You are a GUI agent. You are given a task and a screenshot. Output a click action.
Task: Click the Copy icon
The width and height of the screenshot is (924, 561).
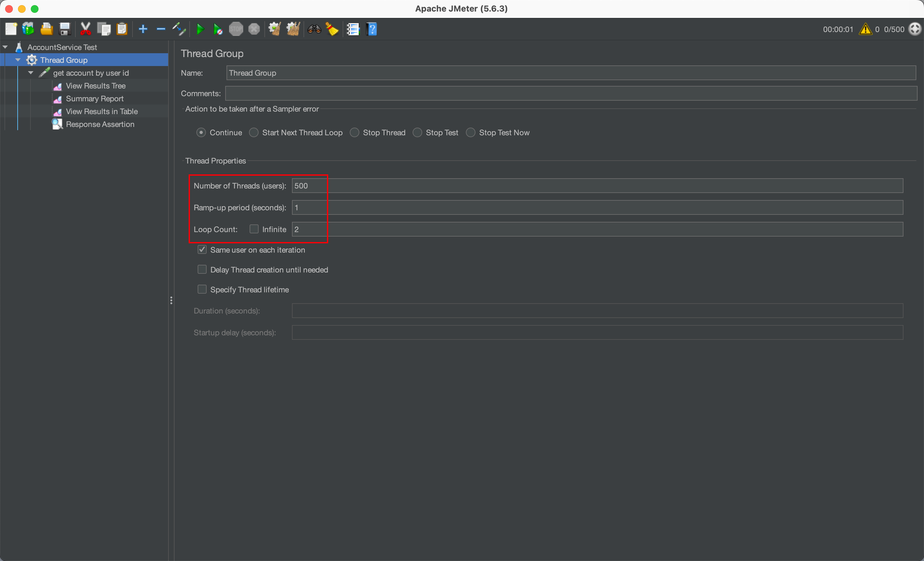click(x=104, y=29)
